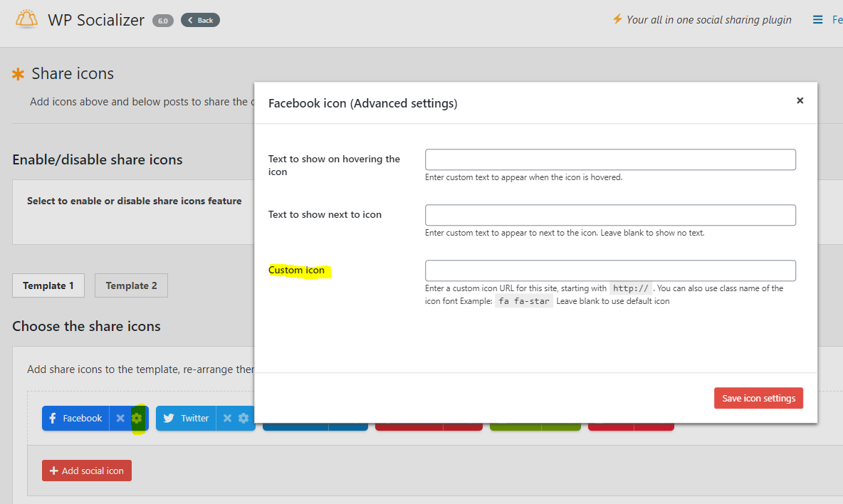Remove the Twitter share icon
Screen dimensions: 843x504
tap(227, 419)
